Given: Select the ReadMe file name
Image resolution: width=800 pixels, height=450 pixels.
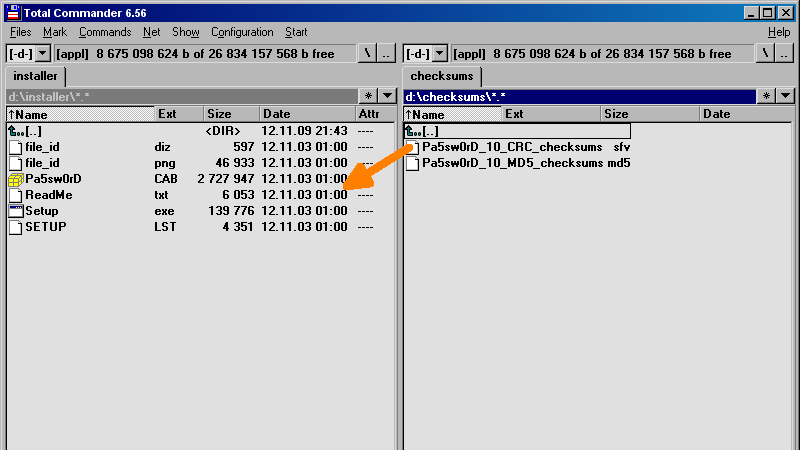Looking at the screenshot, I should coord(48,195).
